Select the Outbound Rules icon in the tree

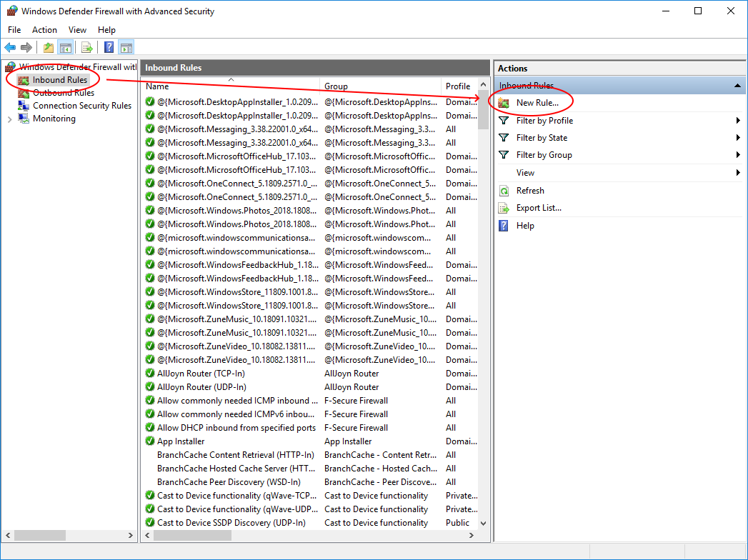click(x=24, y=93)
